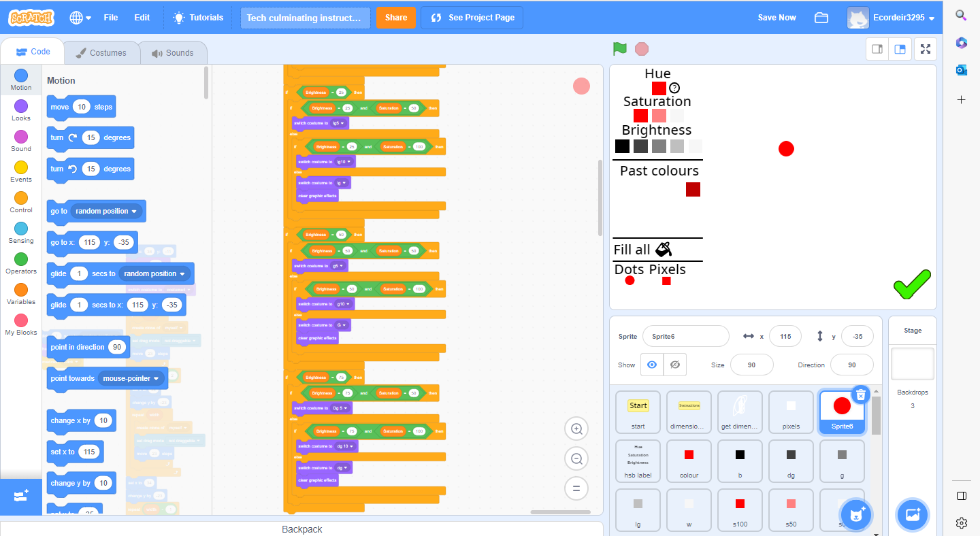The width and height of the screenshot is (980, 536).
Task: Zoom in on the code workspace
Action: click(x=576, y=429)
